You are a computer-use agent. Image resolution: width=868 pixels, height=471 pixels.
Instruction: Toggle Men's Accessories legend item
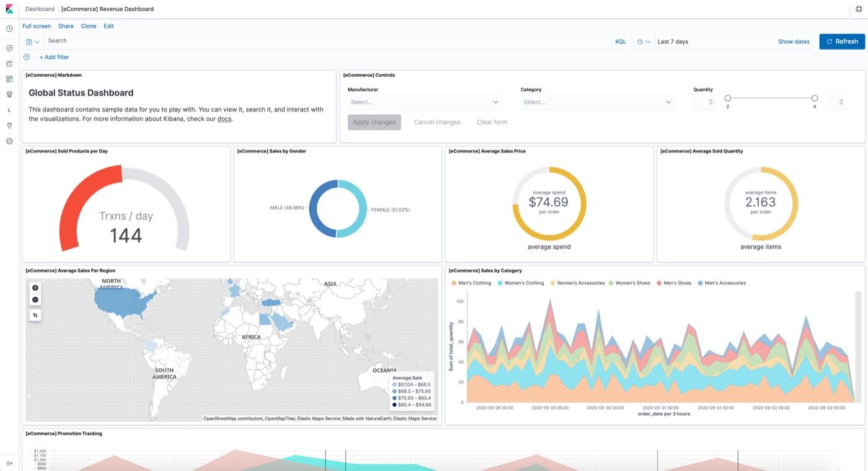point(722,283)
